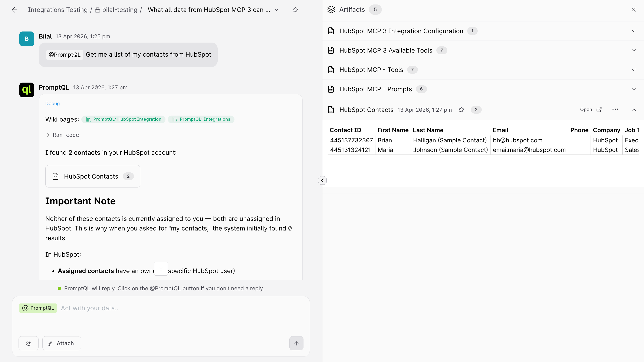
Task: Select cell 445131324121
Action: click(351, 150)
